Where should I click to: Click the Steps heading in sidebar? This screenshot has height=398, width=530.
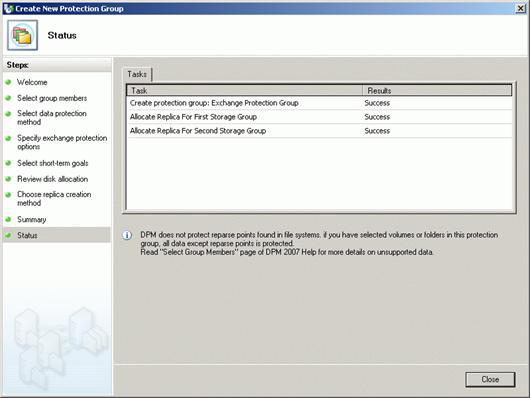point(18,65)
